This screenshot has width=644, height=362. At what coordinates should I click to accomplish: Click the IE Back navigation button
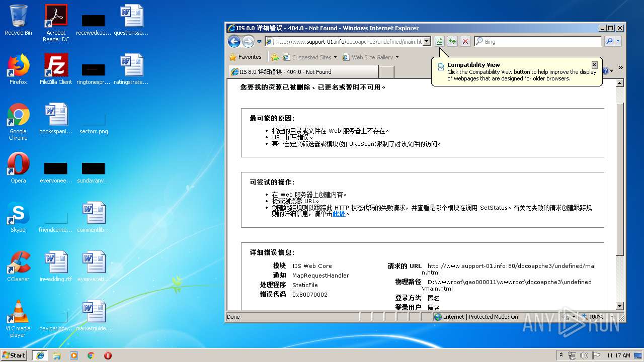[234, 41]
